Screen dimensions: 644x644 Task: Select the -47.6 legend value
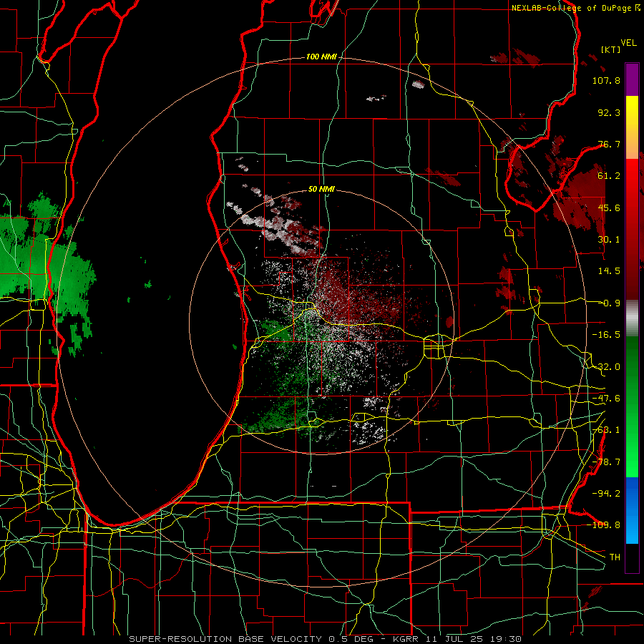point(606,399)
